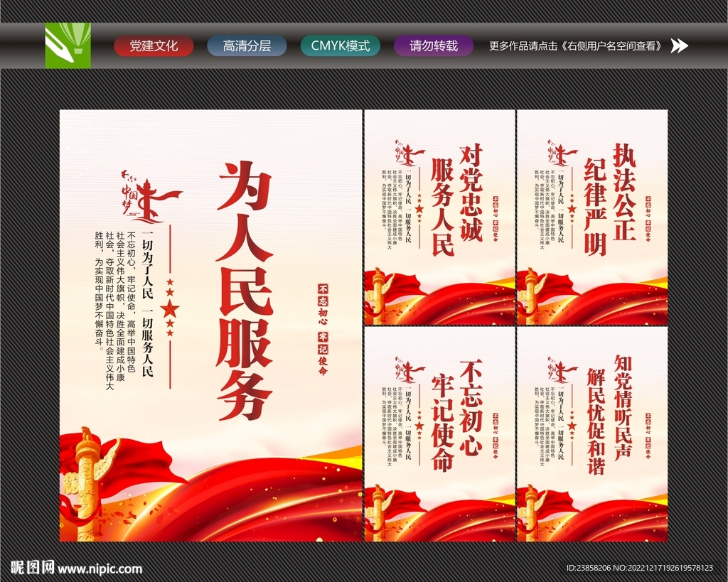The width and height of the screenshot is (728, 582).
Task: Click the ID:23858206 number text at bottom right
Action: point(589,568)
